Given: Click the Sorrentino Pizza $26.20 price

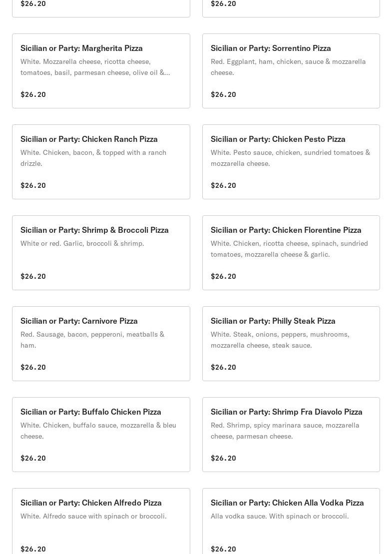Looking at the screenshot, I should click(223, 94).
